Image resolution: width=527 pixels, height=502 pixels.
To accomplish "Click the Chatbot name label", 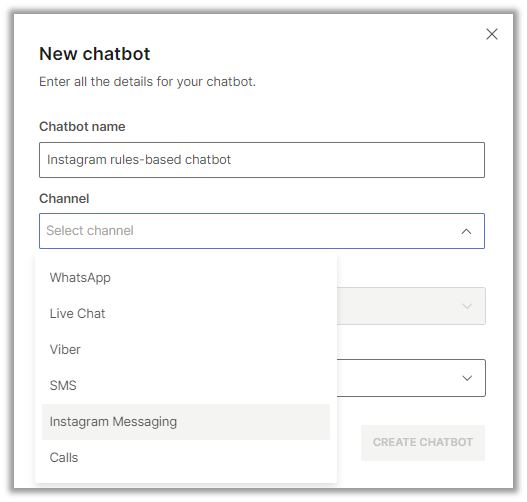I will (x=82, y=127).
